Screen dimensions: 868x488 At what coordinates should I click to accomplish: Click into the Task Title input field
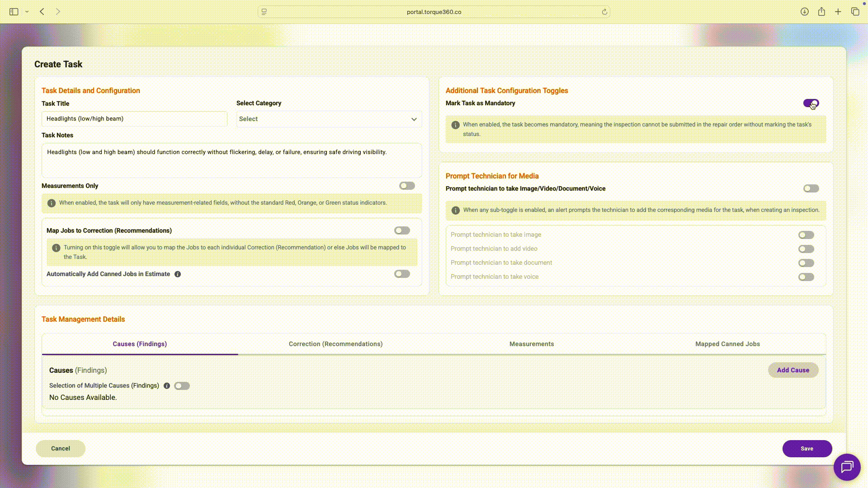point(134,119)
